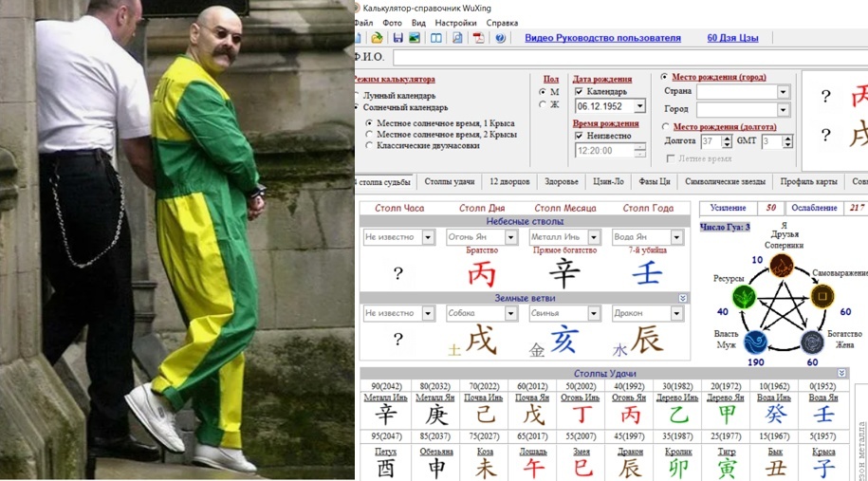The width and height of the screenshot is (868, 481).
Task: Switch to the Здоровье tab
Action: click(x=562, y=181)
